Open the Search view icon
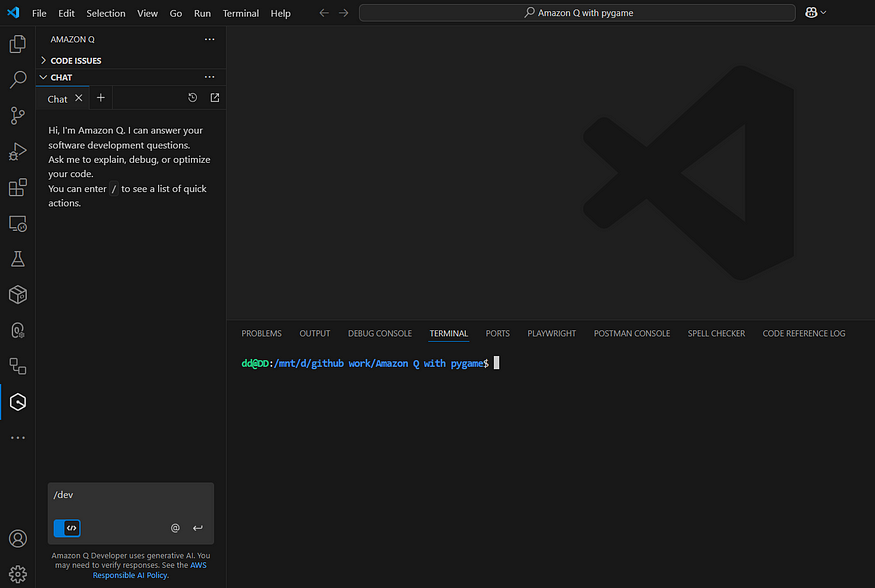875x588 pixels. (18, 79)
